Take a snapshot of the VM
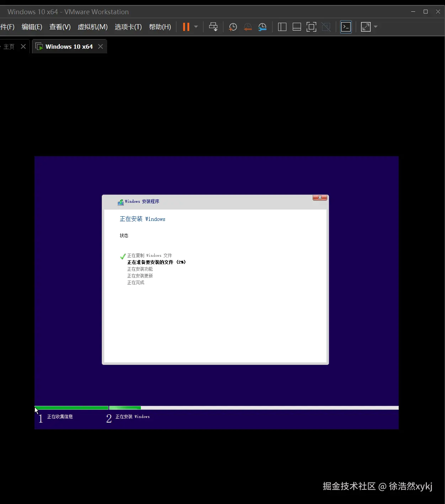Screen dimensions: 445x504 click(233, 27)
